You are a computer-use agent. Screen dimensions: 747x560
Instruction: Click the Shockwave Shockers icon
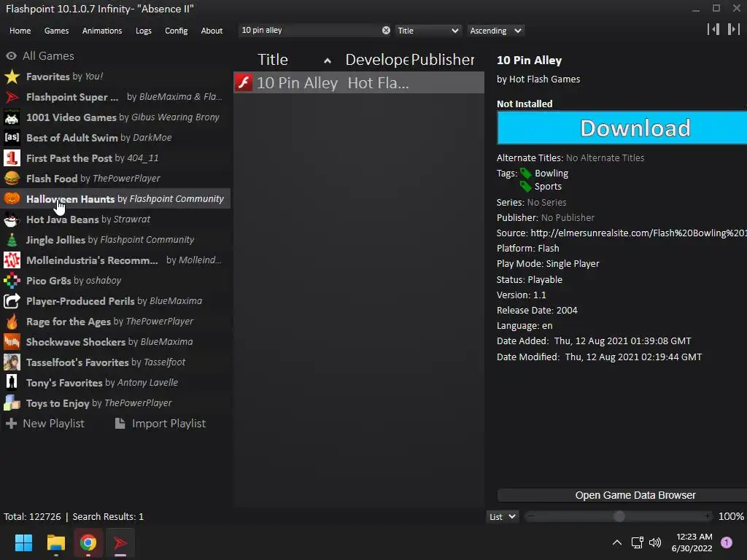tap(12, 342)
